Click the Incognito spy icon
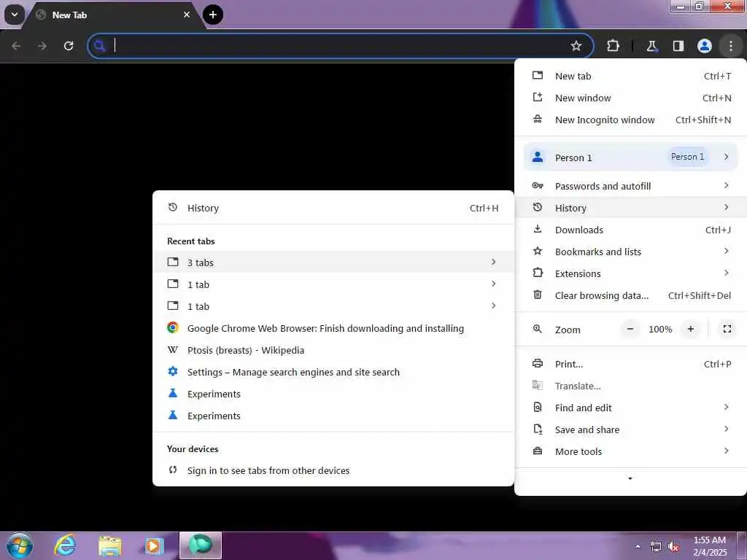This screenshot has height=560, width=747. coord(538,120)
